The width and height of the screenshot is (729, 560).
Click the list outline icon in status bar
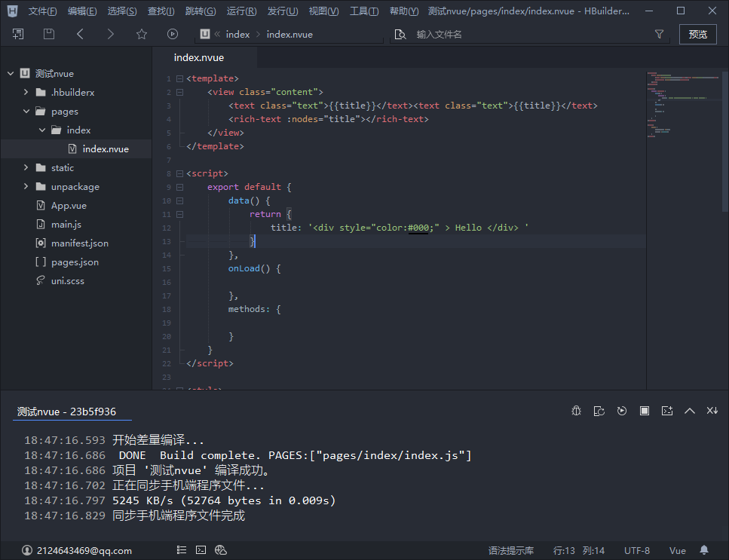click(x=182, y=550)
